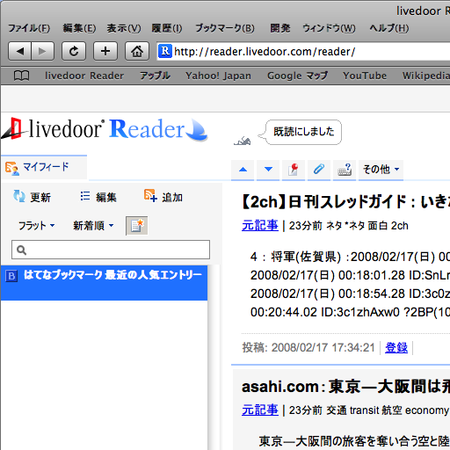
Task: Go forward with the browser forward arrow
Action: pyautogui.click(x=43, y=51)
